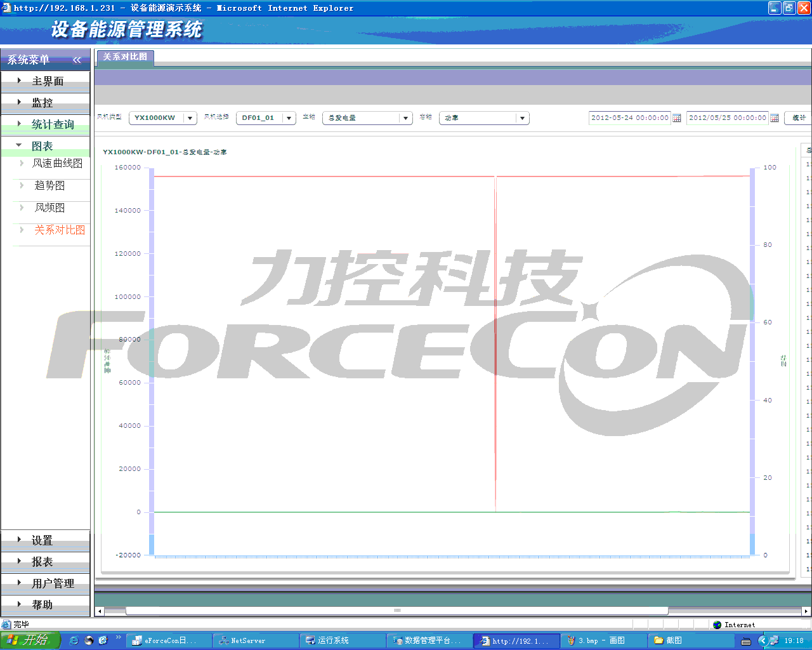Collapse the 图表 menu section
The image size is (812, 650).
pos(46,146)
